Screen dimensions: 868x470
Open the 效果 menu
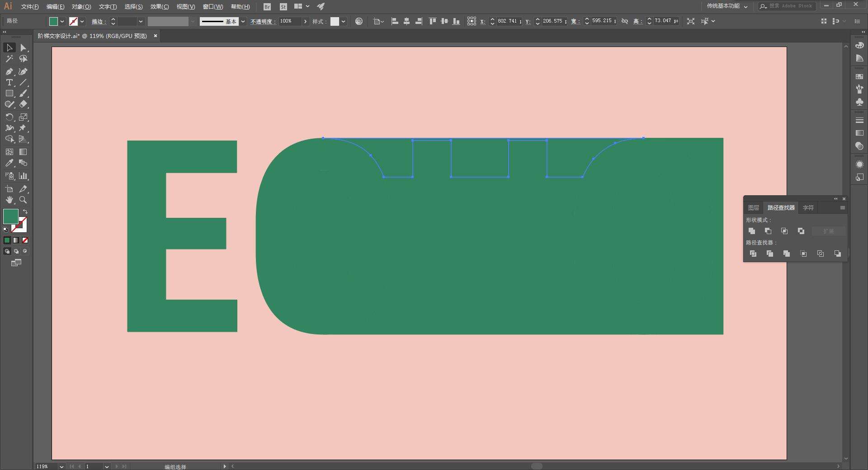pyautogui.click(x=160, y=6)
